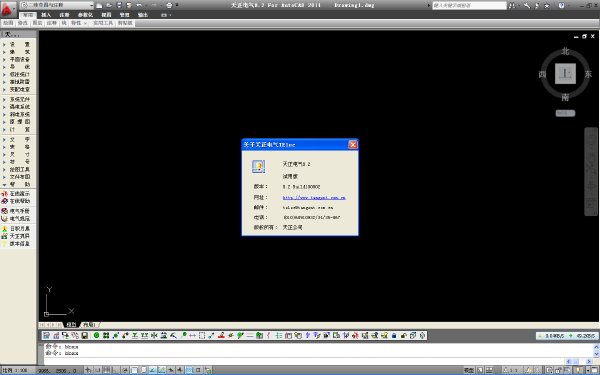Click the green circle icon in lower toolbar
The image size is (600, 375).
tap(96, 336)
